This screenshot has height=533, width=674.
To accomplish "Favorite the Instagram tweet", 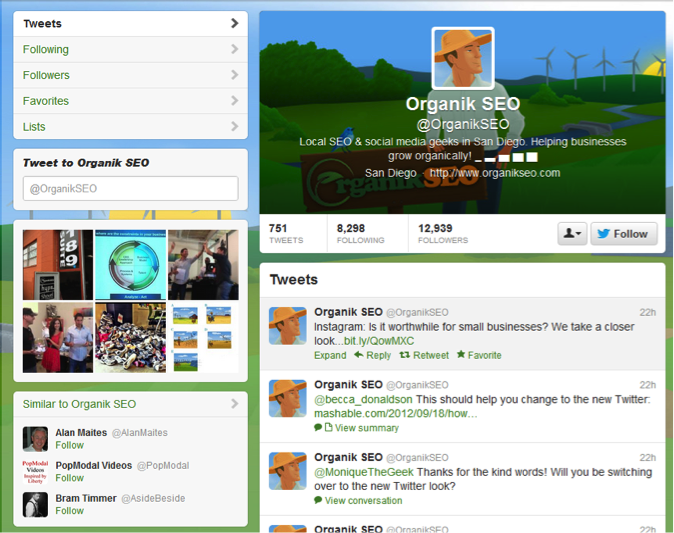I will click(479, 355).
